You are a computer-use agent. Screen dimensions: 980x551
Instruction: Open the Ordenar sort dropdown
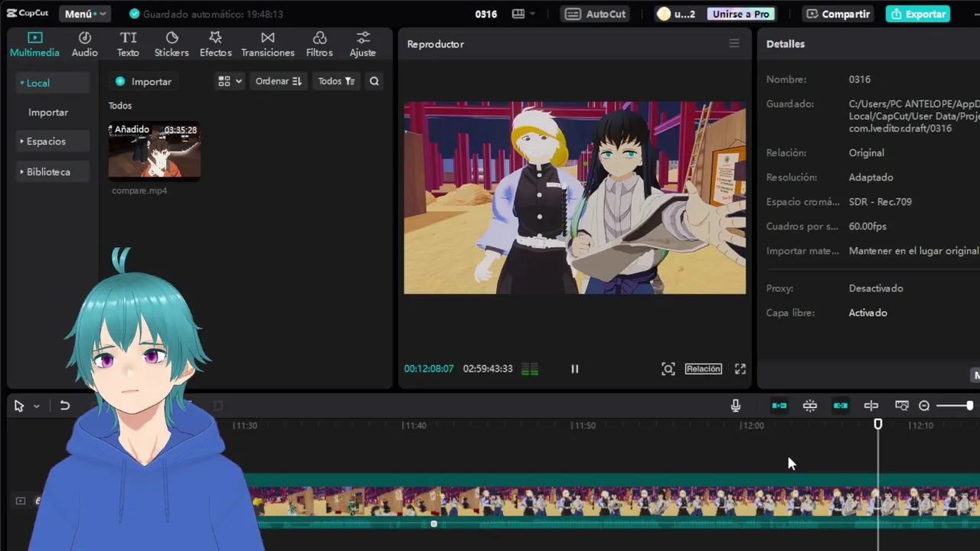[278, 81]
